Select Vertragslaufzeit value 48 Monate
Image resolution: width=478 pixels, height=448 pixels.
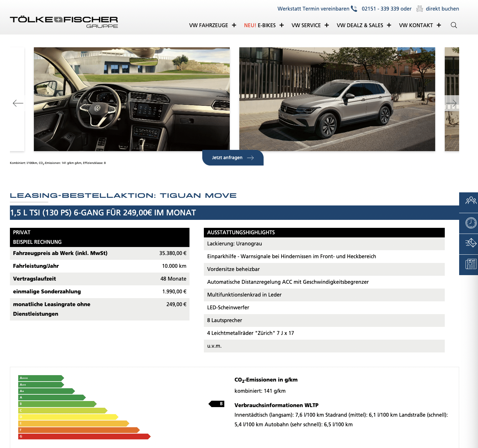pos(173,279)
